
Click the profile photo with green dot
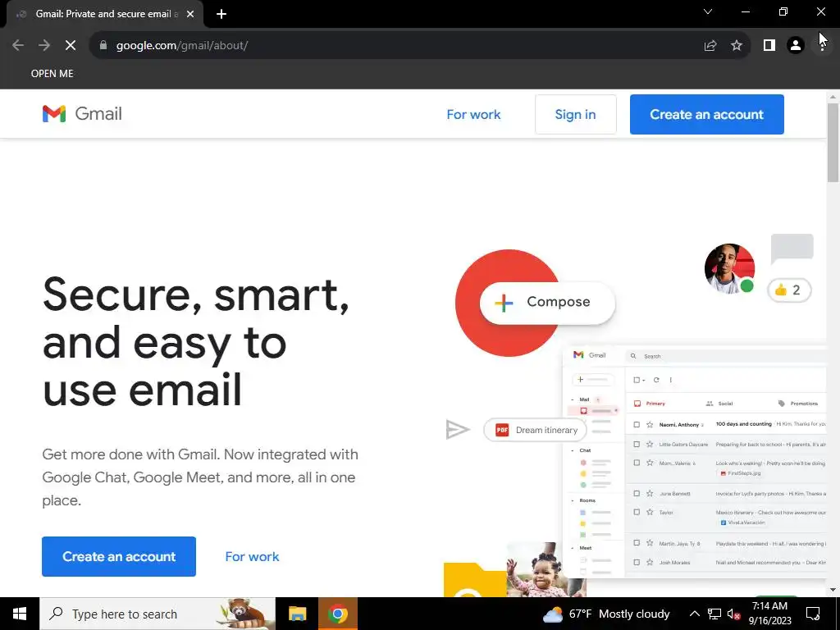[x=729, y=269]
